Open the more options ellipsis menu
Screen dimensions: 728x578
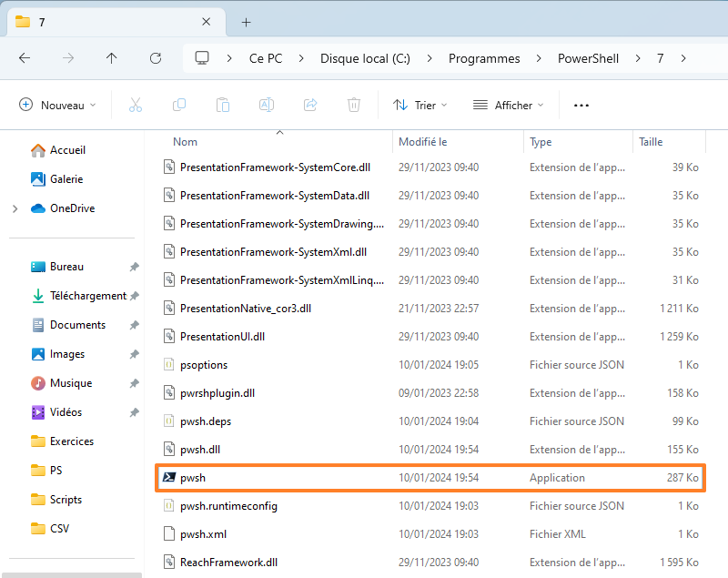pyautogui.click(x=581, y=105)
